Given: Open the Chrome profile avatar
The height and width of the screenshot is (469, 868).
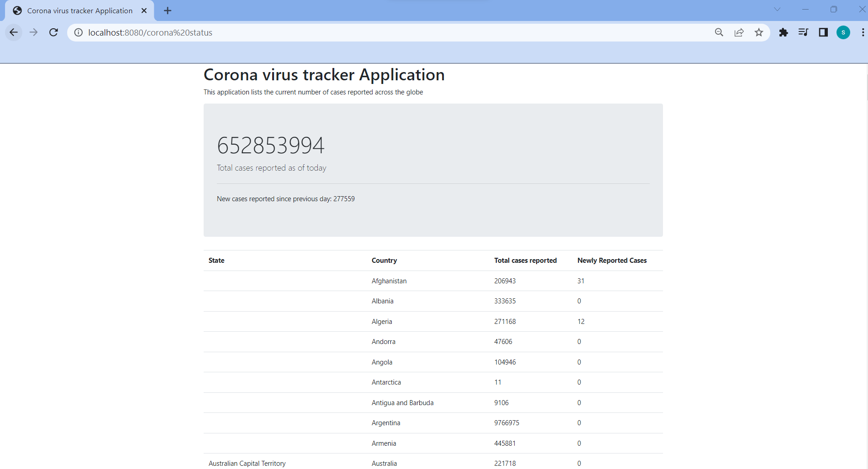Looking at the screenshot, I should [843, 32].
